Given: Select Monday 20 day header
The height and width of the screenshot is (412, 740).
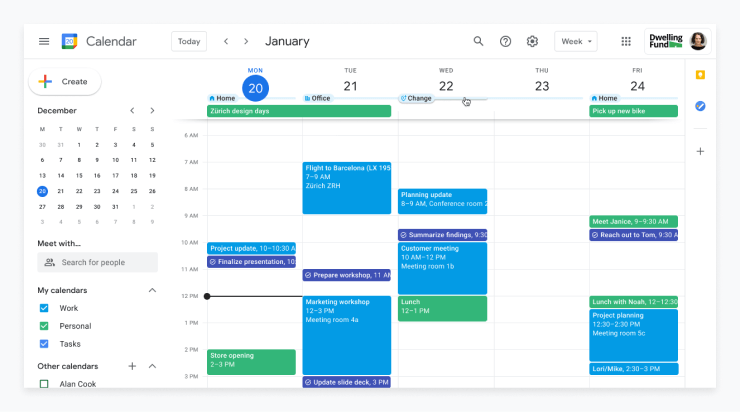Looking at the screenshot, I should pos(255,88).
